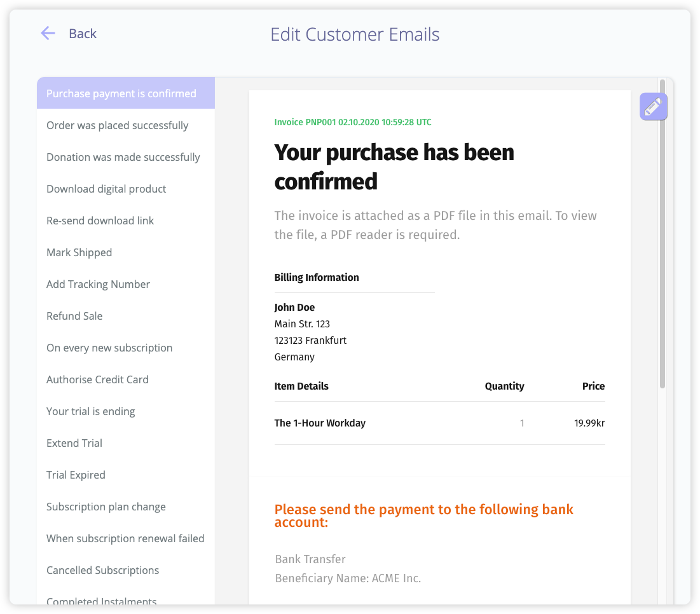This screenshot has width=700, height=614.
Task: Open 'Download digital product' email template
Action: tap(106, 189)
